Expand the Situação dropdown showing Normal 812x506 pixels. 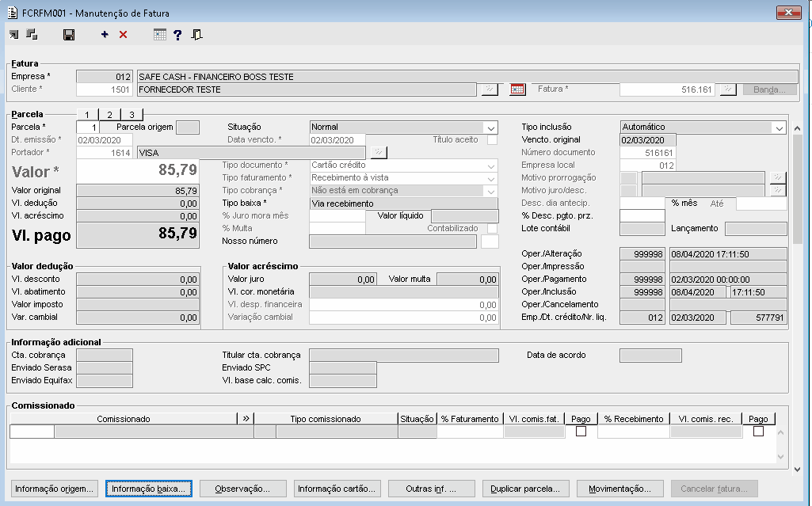(x=491, y=127)
